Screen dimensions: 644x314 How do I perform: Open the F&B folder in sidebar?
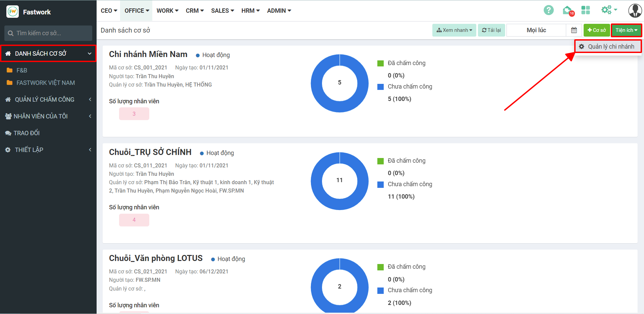[x=21, y=70]
